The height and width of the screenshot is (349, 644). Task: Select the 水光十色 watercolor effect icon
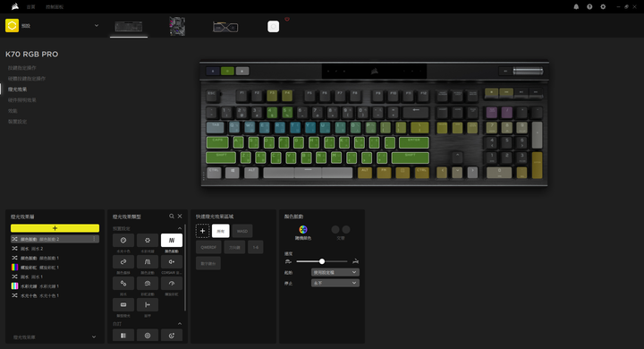pos(123,240)
